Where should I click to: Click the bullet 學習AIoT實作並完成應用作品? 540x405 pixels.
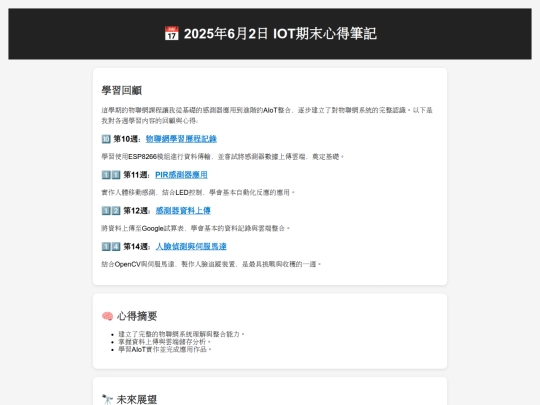[x=165, y=349]
